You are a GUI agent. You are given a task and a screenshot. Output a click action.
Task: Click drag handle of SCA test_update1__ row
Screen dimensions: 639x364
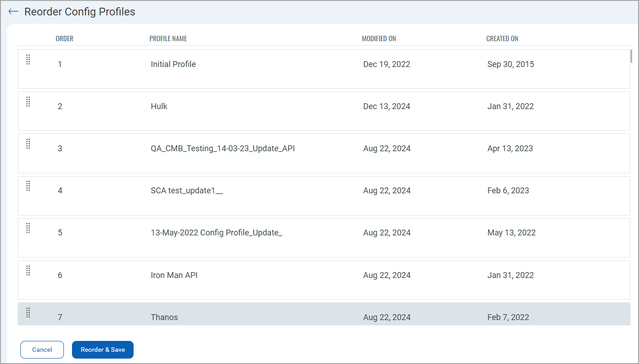tap(28, 186)
